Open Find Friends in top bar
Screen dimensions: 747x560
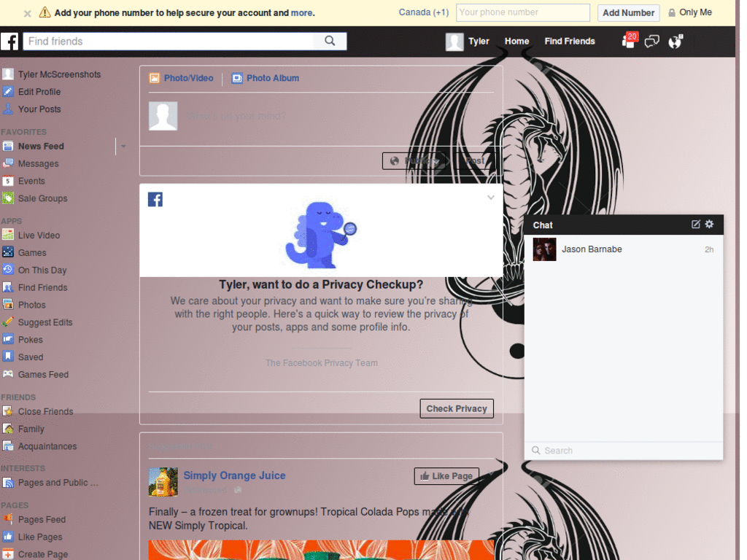570,42
